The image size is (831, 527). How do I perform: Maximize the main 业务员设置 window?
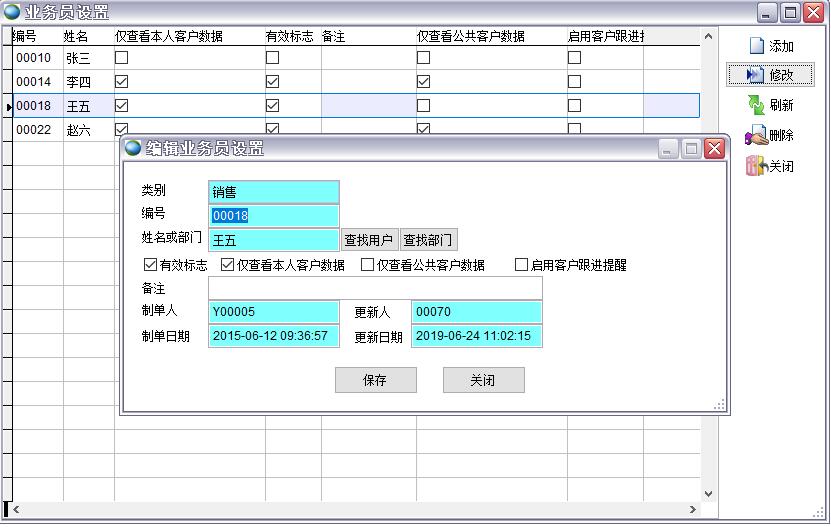point(790,13)
